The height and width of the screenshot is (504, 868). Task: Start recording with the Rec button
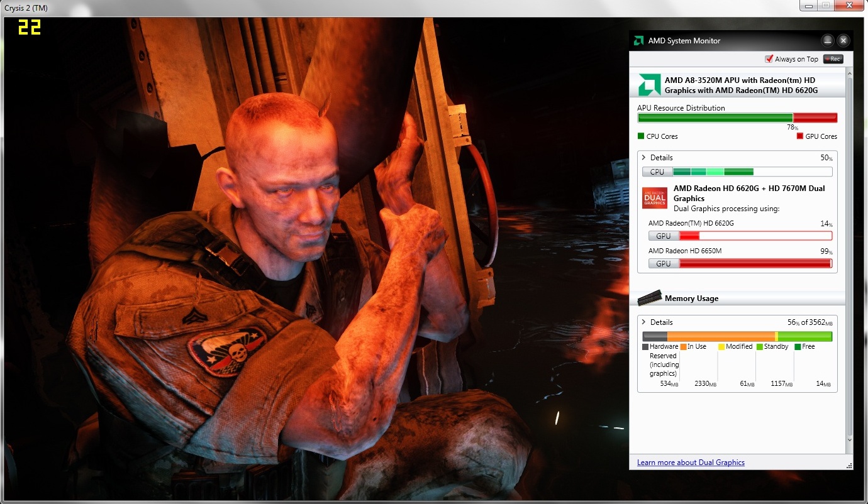pos(833,59)
